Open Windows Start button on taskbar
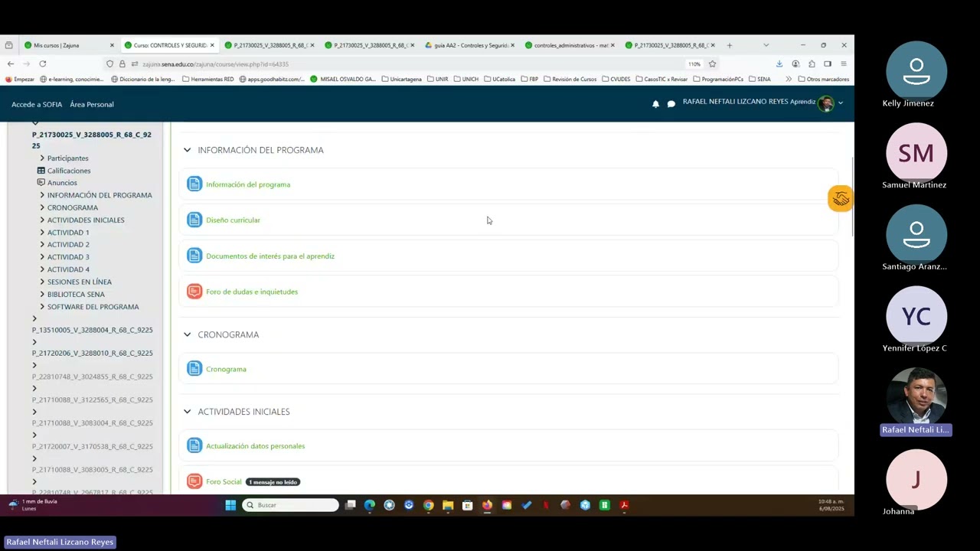The image size is (980, 551). pos(230,505)
